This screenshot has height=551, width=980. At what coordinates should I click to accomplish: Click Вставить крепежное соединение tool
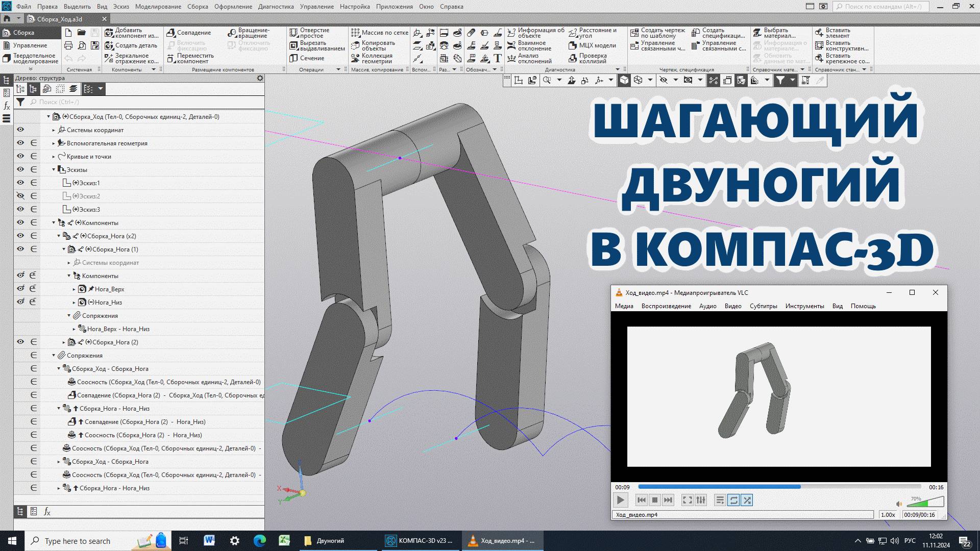(842, 59)
